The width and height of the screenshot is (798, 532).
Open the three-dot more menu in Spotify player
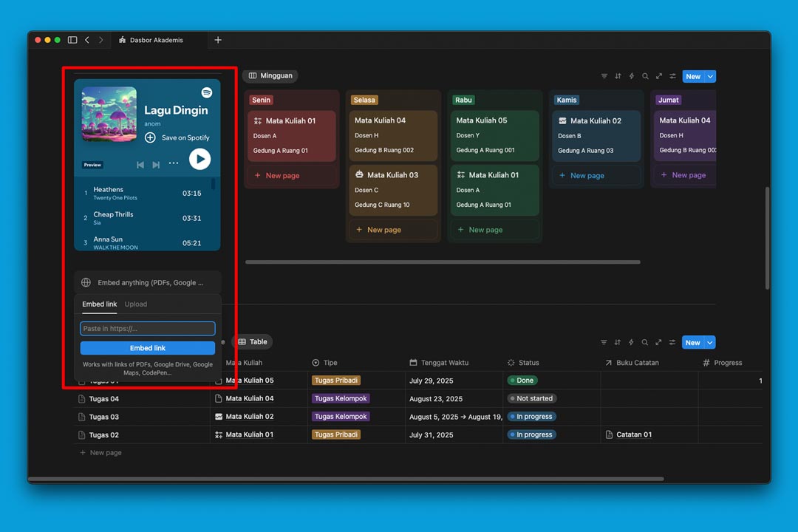[x=174, y=163]
